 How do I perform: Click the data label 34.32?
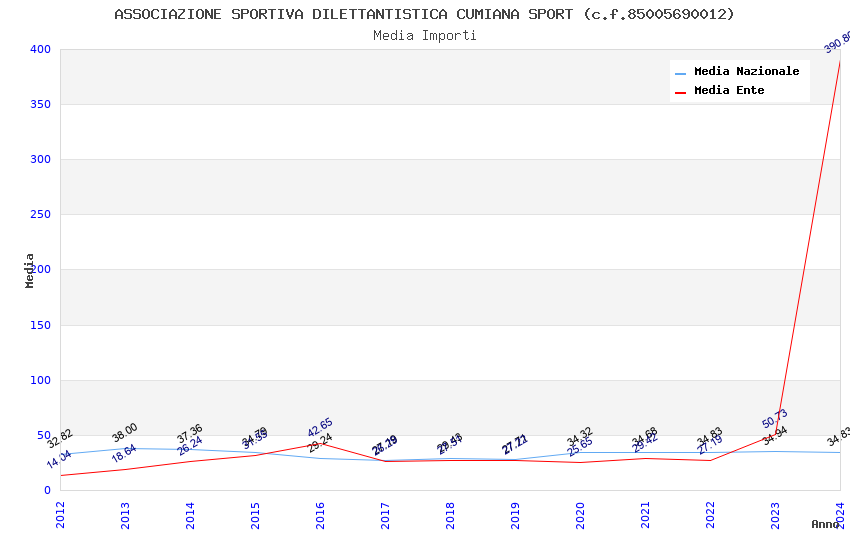coord(580,437)
